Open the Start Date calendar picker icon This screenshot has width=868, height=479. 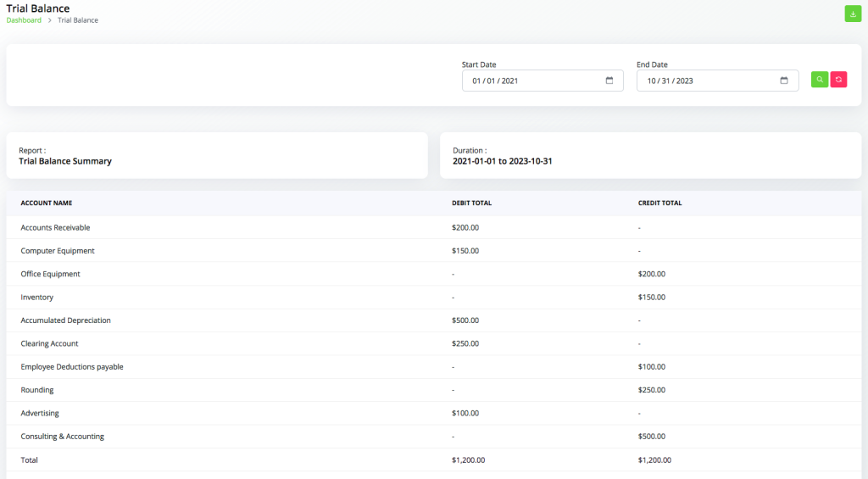[x=609, y=81]
